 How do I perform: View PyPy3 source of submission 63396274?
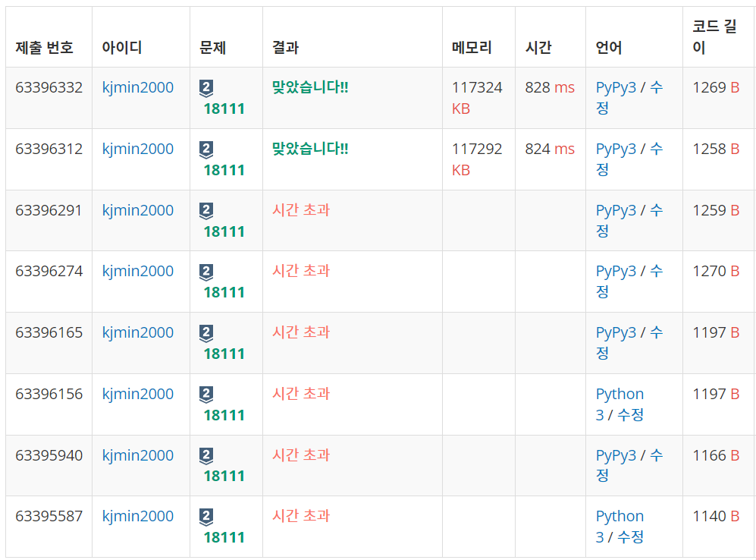point(616,271)
